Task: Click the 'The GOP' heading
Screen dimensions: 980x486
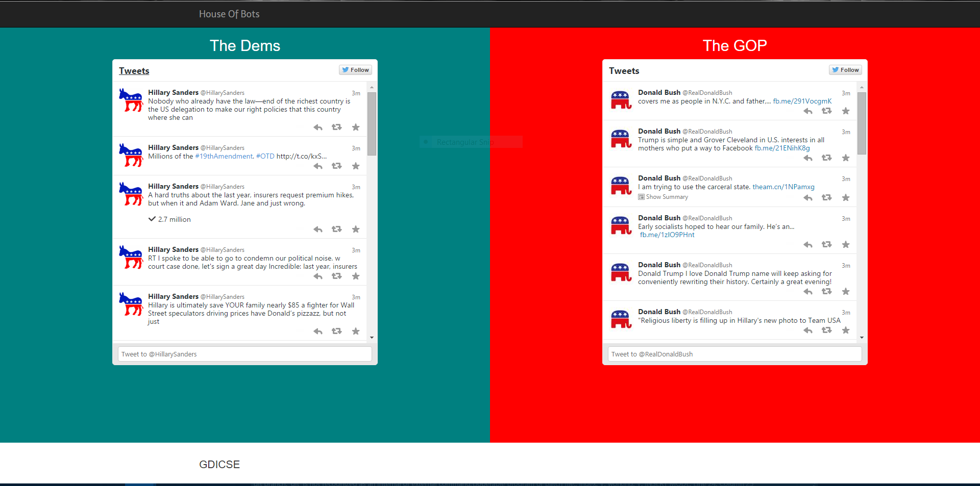Action: [x=734, y=46]
